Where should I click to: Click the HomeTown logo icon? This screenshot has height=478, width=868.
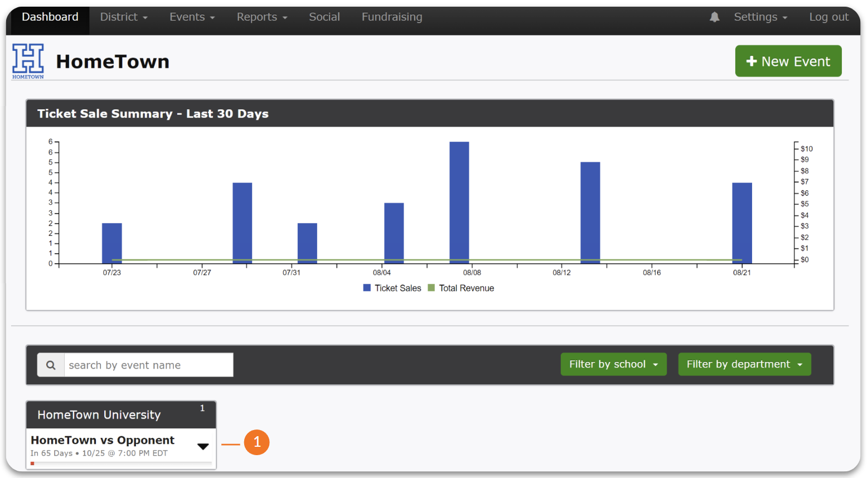[28, 61]
